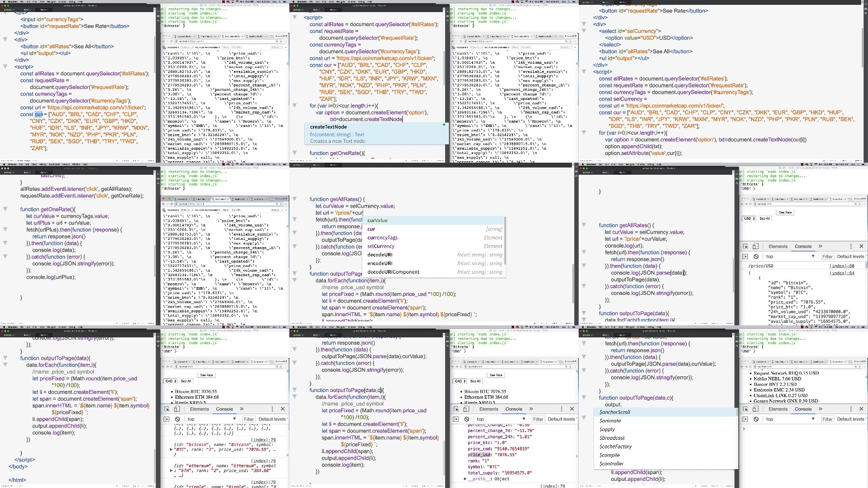The image size is (868, 488).
Task: Select Console tab in the empty-console DevTools
Action: point(803,409)
